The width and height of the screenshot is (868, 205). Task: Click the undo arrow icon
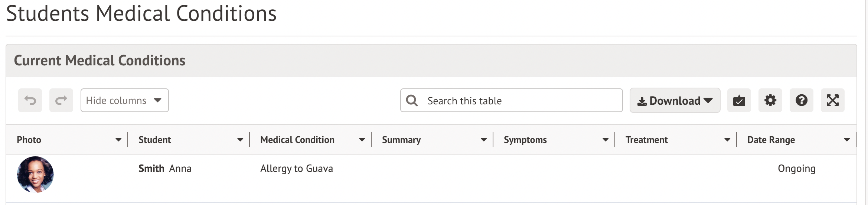tap(30, 100)
